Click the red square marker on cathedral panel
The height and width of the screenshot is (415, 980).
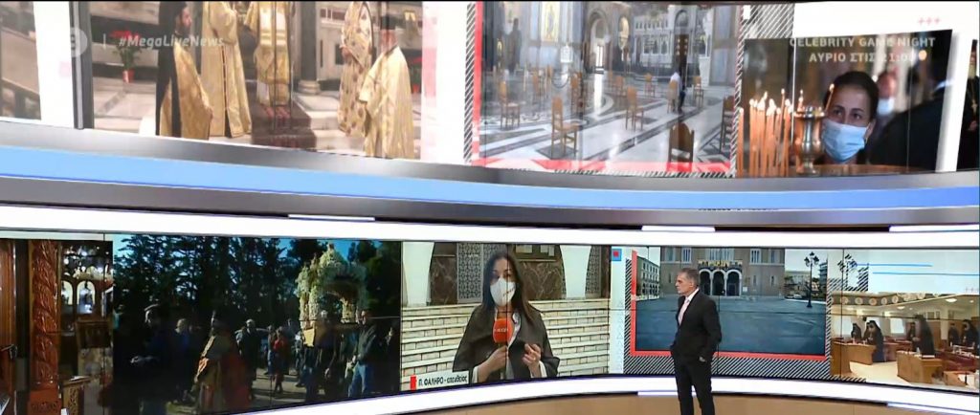615,254
